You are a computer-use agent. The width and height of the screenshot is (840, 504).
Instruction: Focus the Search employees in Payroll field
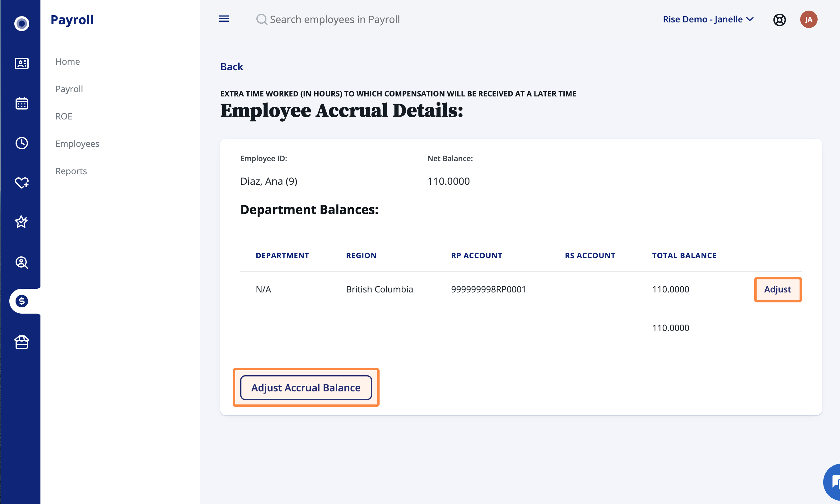(334, 19)
